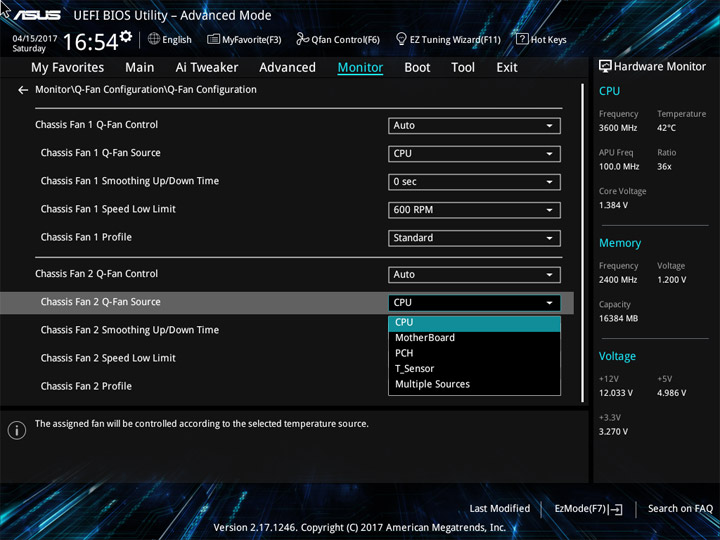
Task: Launch EZ Tuning Wizard(F11)
Action: (x=448, y=39)
